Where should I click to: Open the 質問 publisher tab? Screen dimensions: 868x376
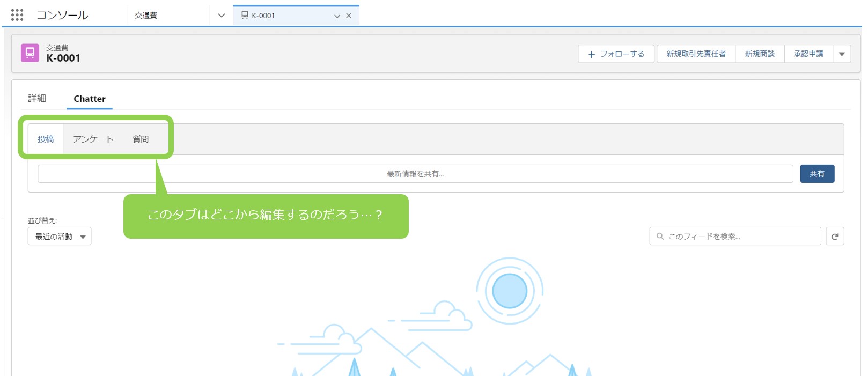(141, 139)
